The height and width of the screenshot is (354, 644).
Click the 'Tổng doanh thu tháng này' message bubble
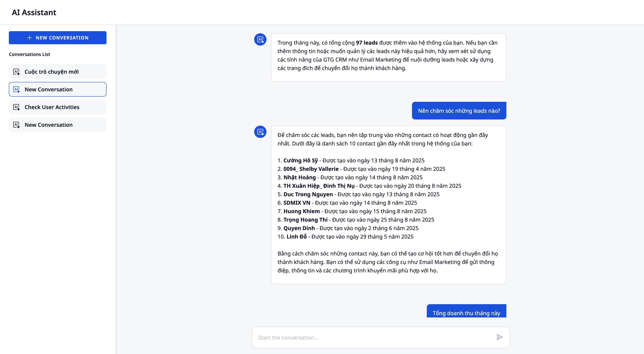pos(466,313)
